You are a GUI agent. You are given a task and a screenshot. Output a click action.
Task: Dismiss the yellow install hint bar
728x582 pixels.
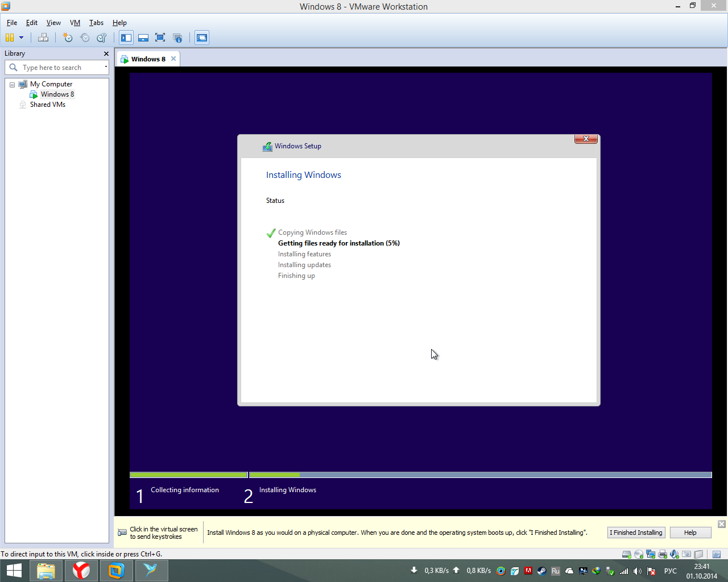tap(721, 524)
